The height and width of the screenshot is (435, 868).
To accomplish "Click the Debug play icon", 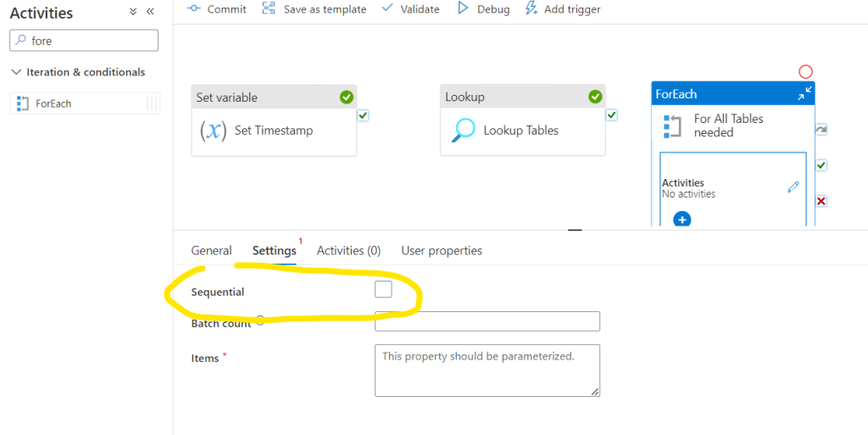I will point(463,8).
